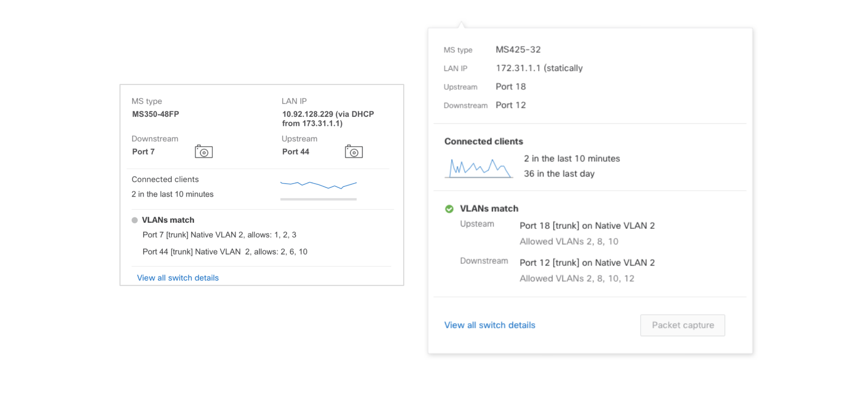The image size is (868, 397).
Task: Click '36 in the last day' text
Action: tap(559, 174)
